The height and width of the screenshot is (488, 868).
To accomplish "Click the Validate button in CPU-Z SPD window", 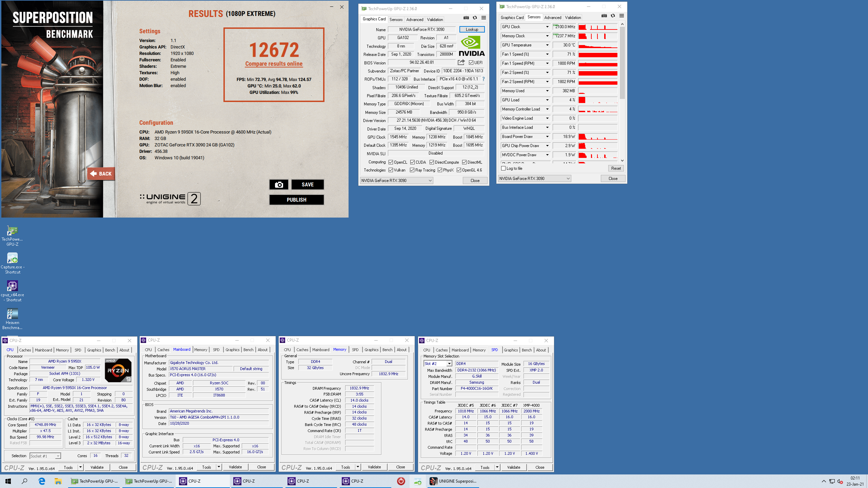I will tap(514, 467).
